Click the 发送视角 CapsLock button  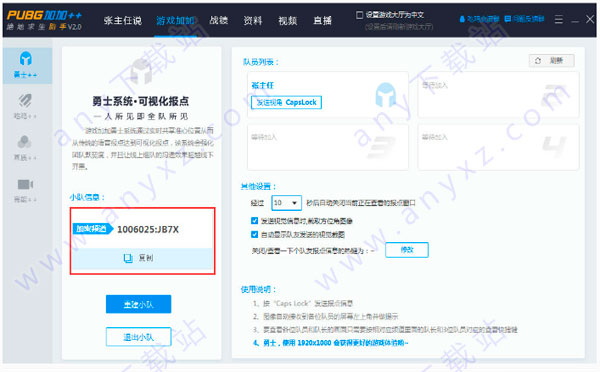[x=286, y=102]
